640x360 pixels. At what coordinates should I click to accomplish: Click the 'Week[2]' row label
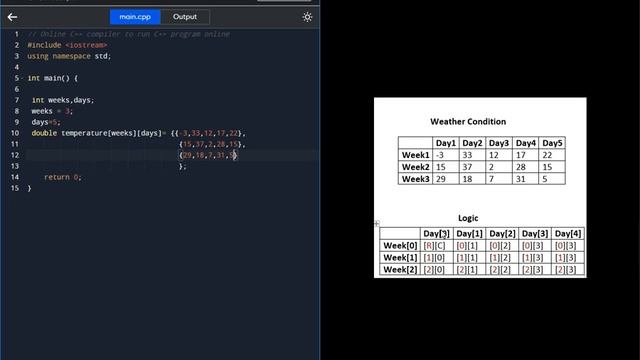click(x=400, y=269)
